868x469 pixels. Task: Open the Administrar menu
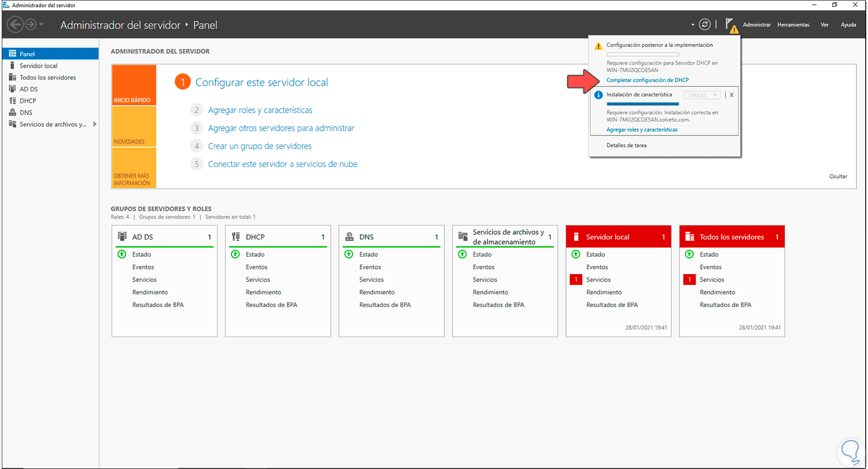(x=757, y=25)
